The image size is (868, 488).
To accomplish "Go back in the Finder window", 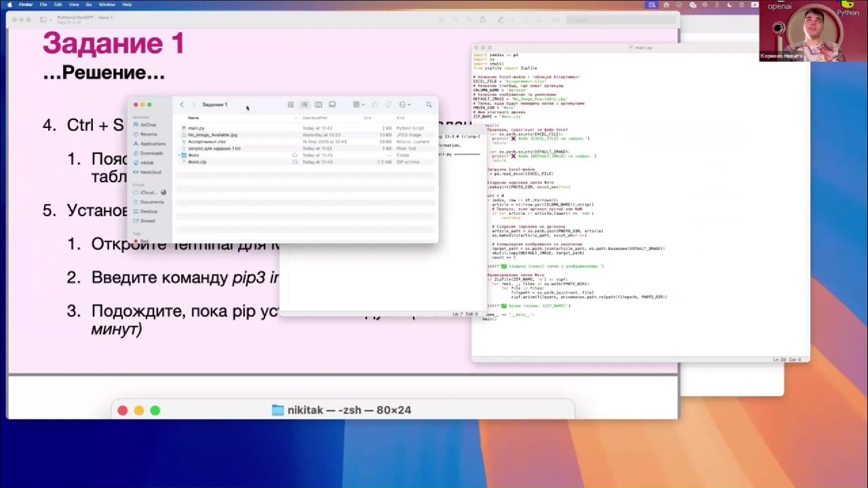I will coord(182,104).
